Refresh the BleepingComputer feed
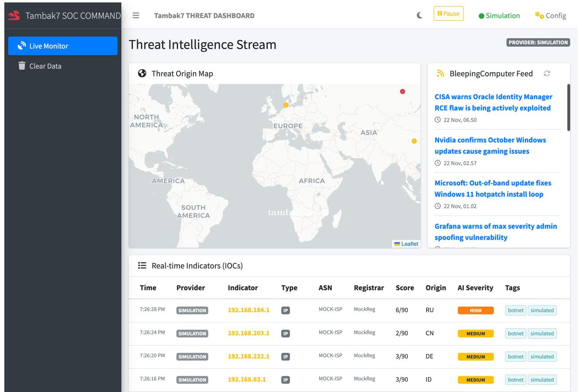The image size is (578, 392). 547,74
